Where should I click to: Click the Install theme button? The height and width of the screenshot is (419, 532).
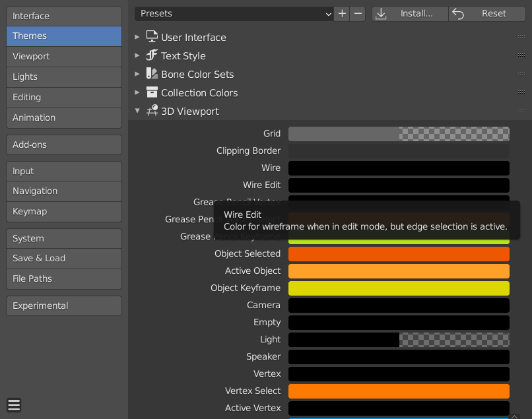(410, 13)
